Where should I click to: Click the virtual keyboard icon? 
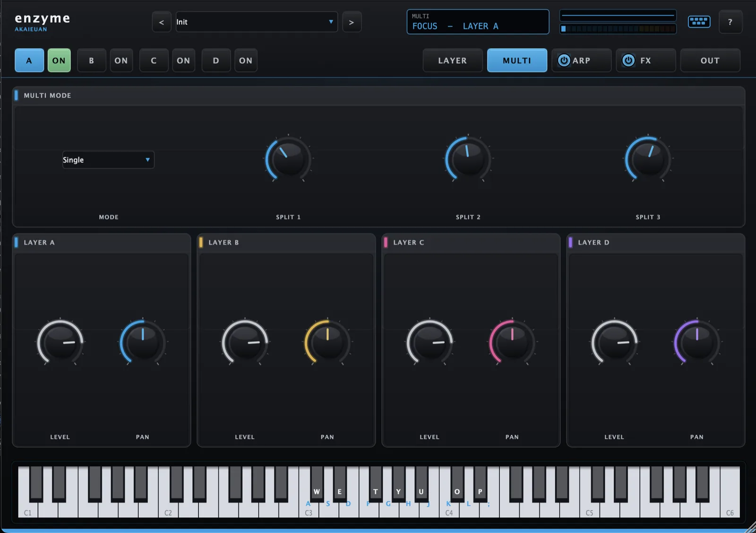tap(699, 22)
